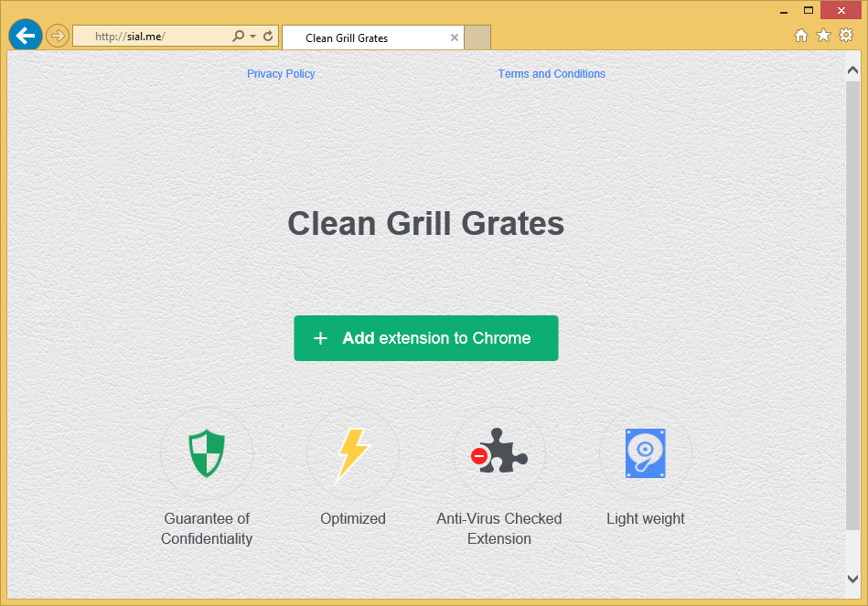Click the Clean Grill Grates heading
Viewport: 868px width, 606px height.
click(425, 224)
